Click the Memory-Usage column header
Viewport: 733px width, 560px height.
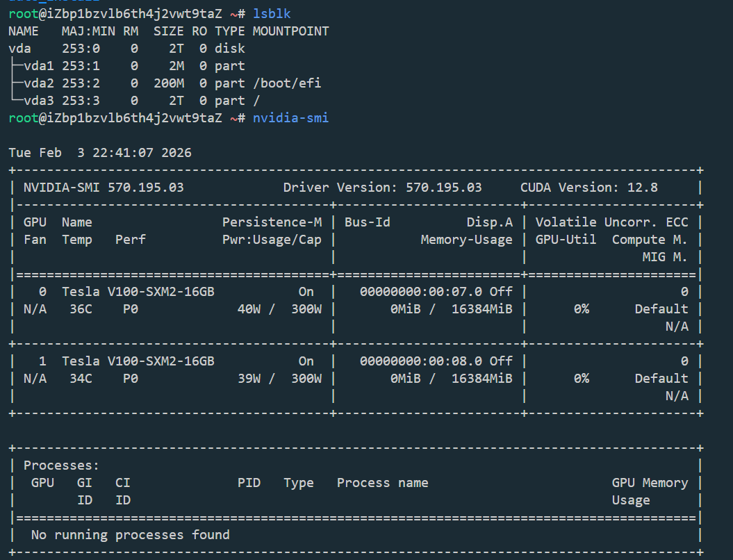pyautogui.click(x=466, y=240)
